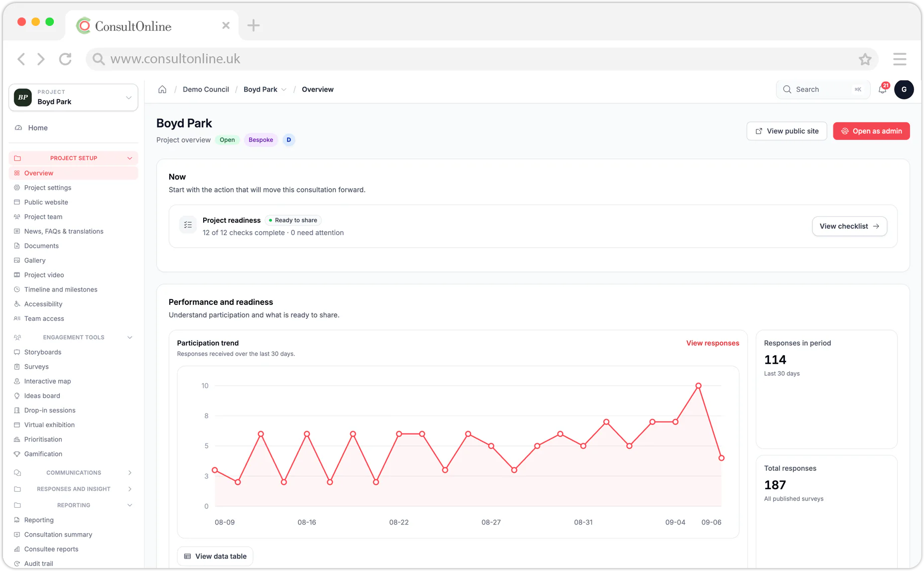Reload the page with refresh icon
Viewport: 924px width, 571px height.
pos(65,59)
